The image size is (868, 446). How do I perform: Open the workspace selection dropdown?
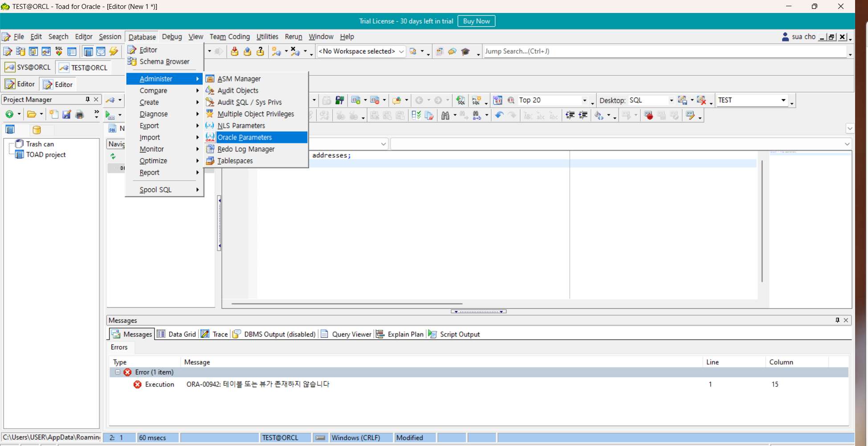click(401, 52)
